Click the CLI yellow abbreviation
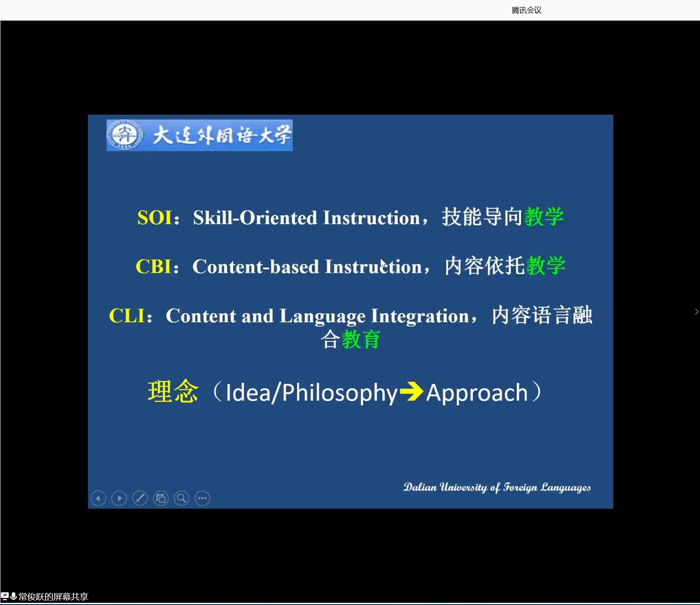 click(126, 316)
